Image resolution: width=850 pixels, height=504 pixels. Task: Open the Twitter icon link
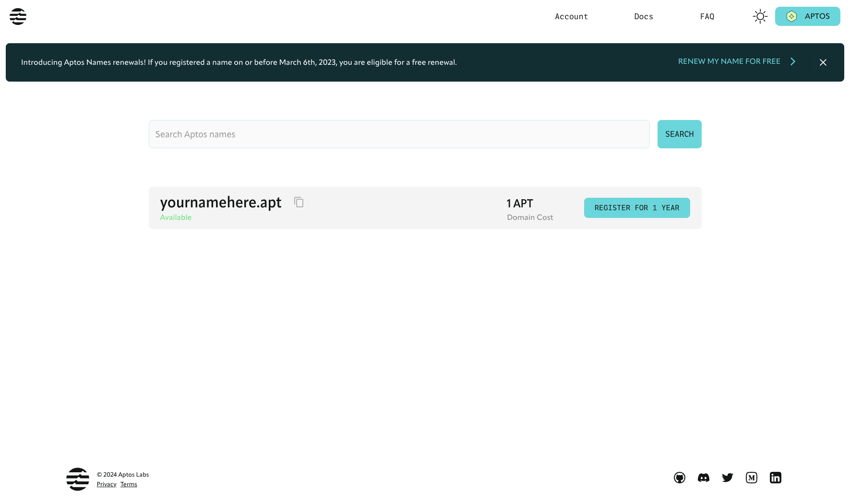[x=728, y=478]
